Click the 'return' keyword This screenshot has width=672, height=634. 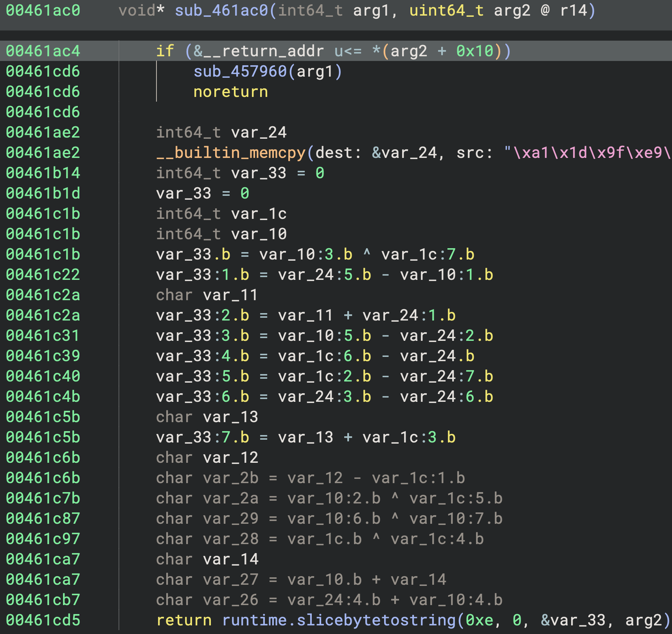[184, 620]
